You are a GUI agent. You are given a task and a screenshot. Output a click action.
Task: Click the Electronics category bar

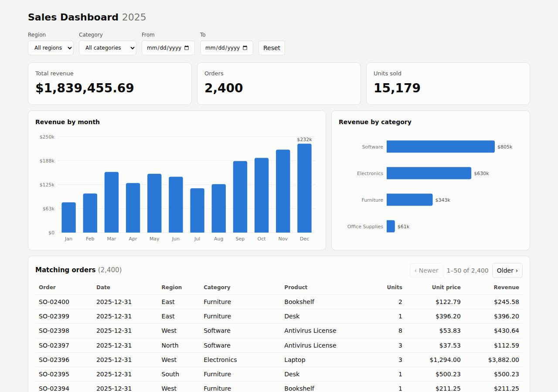tap(429, 173)
